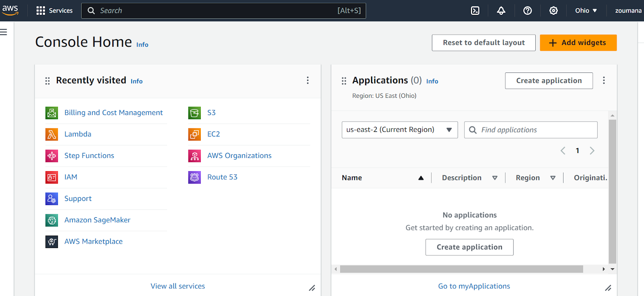This screenshot has width=644, height=296.
Task: Open the Amazon SageMaker link
Action: tap(97, 220)
